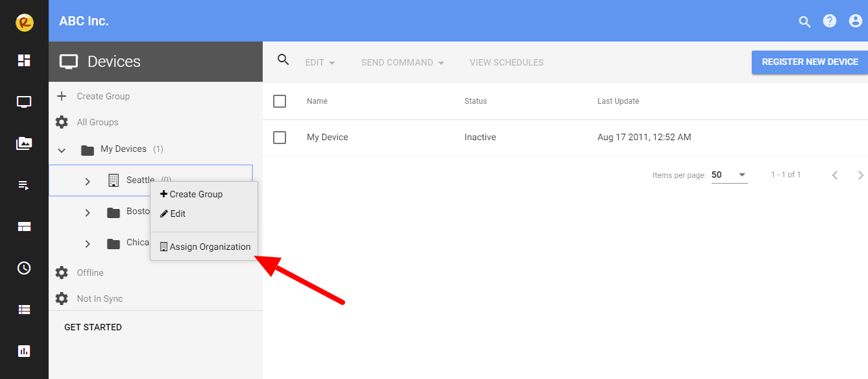Image resolution: width=868 pixels, height=379 pixels.
Task: Open the EDIT dropdown in the toolbar
Action: (x=320, y=62)
